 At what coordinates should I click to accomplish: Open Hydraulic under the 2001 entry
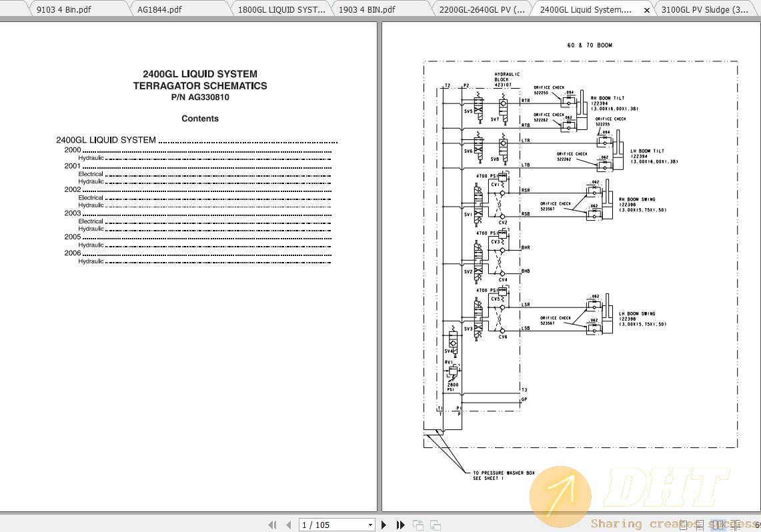pos(204,181)
